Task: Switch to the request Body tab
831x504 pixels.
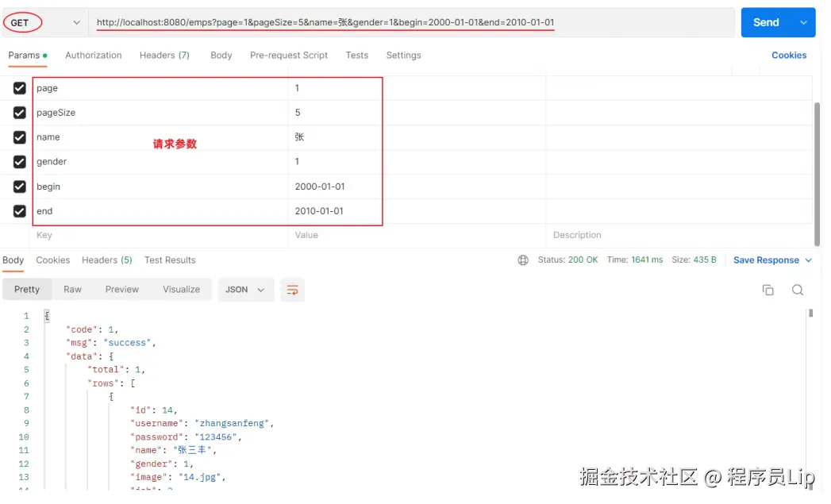Action: (x=221, y=55)
